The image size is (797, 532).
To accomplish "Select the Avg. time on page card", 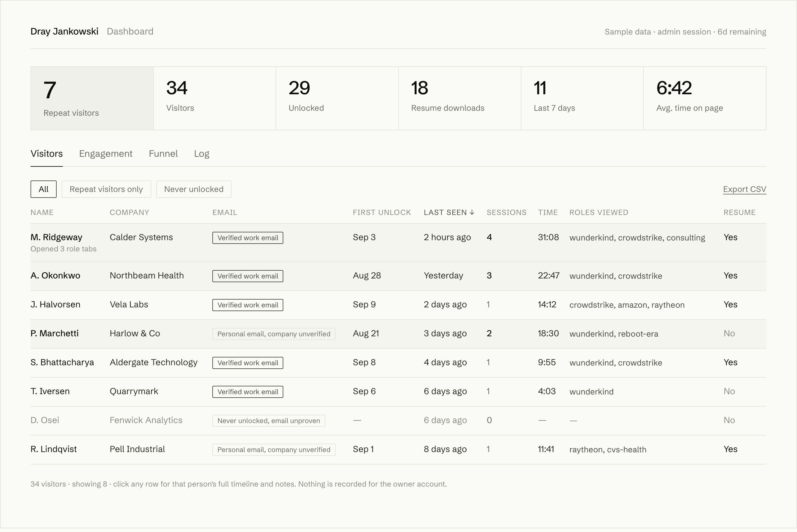I will pos(705,98).
